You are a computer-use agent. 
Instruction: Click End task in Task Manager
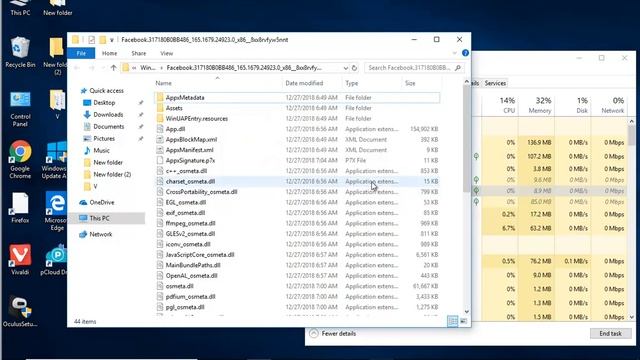click(610, 333)
